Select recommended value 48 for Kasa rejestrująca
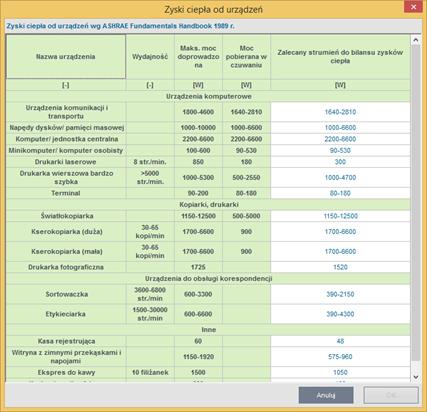 tap(340, 341)
